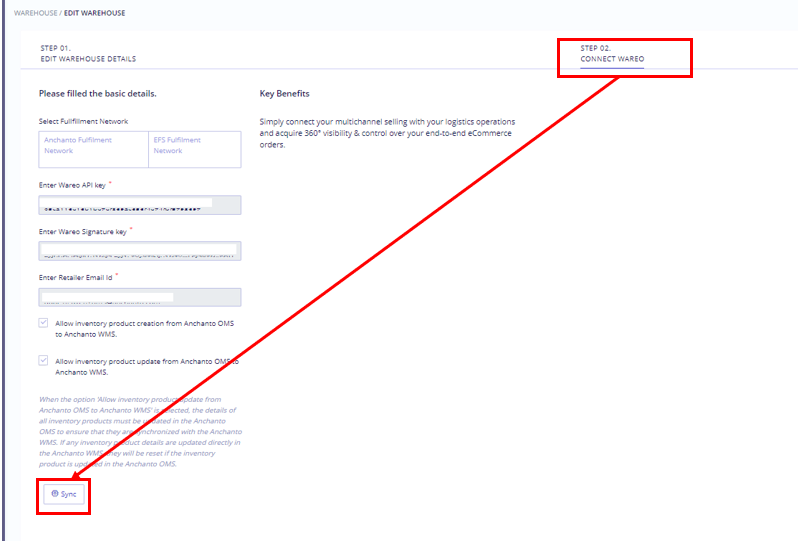The image size is (798, 541).
Task: Click the 'Key Benefits' heading
Action: [284, 94]
